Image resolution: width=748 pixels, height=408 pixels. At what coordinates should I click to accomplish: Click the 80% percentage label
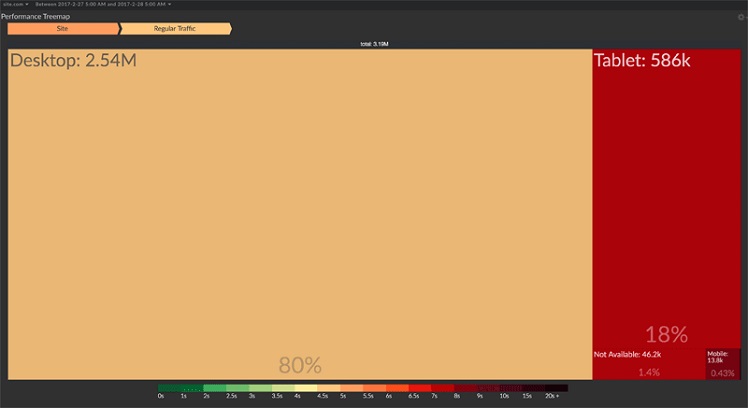[300, 365]
